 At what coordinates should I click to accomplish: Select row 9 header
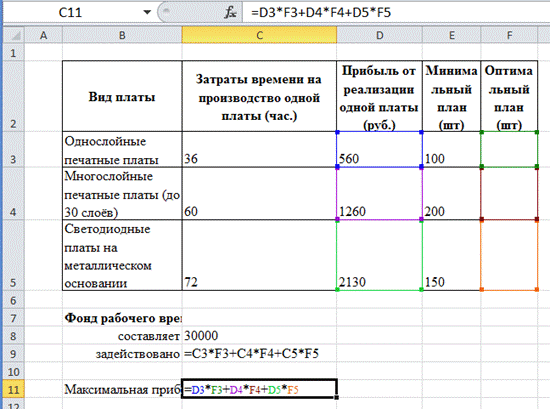(13, 354)
